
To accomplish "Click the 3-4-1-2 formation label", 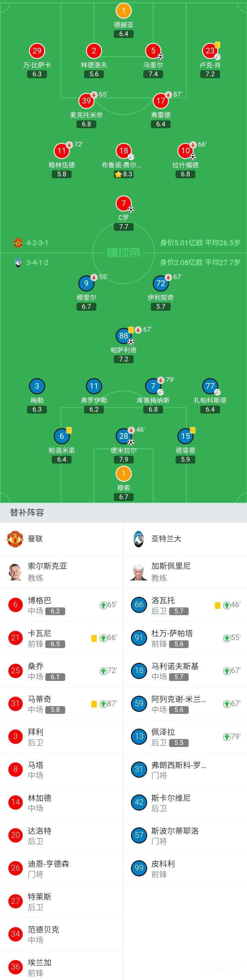I will pyautogui.click(x=37, y=262).
